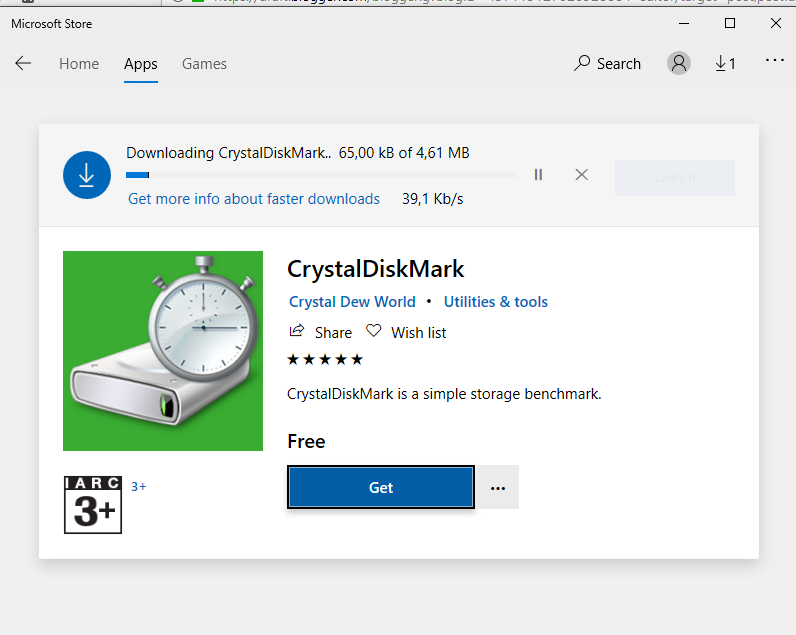Open Search in the store
The width and height of the screenshot is (796, 635).
coord(607,63)
